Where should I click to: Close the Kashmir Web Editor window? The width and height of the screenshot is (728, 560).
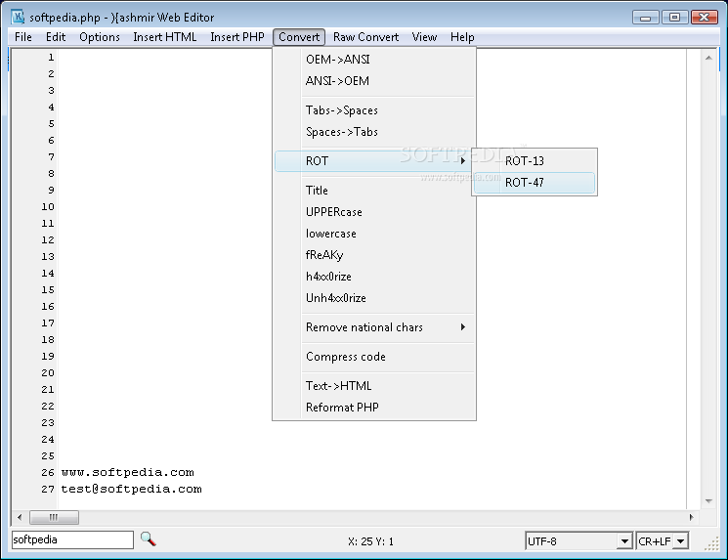(x=705, y=18)
